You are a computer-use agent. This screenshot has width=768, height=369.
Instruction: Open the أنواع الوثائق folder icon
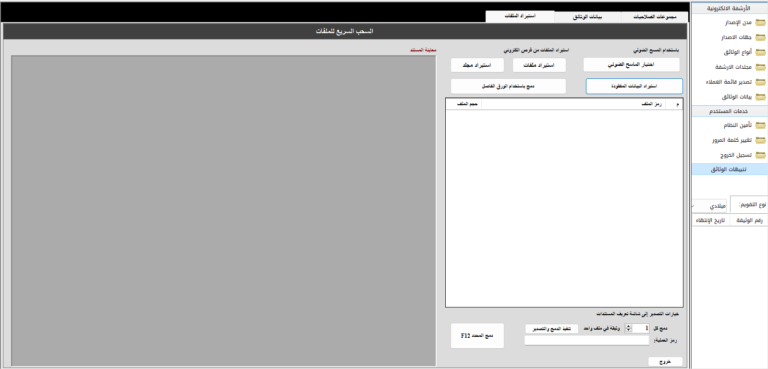point(760,52)
